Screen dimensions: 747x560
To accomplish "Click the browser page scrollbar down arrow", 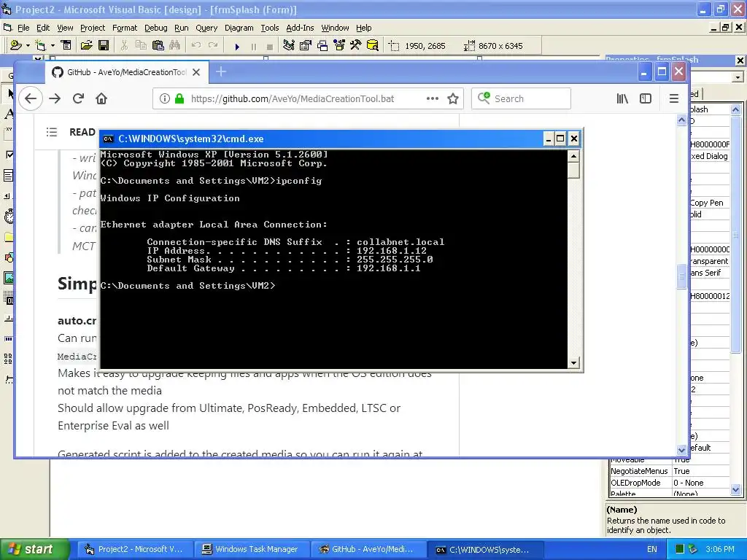I will [681, 449].
